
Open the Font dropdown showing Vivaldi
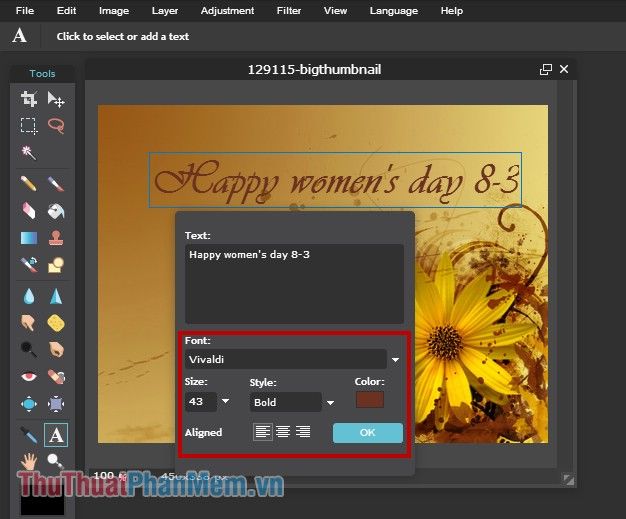(396, 360)
